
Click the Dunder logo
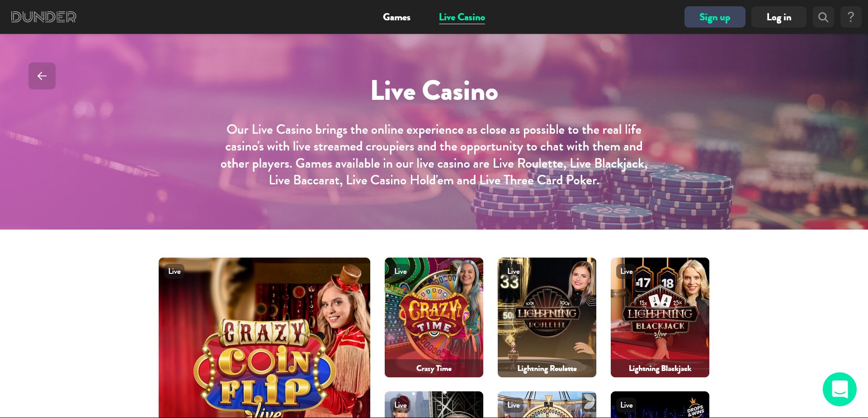pos(44,17)
